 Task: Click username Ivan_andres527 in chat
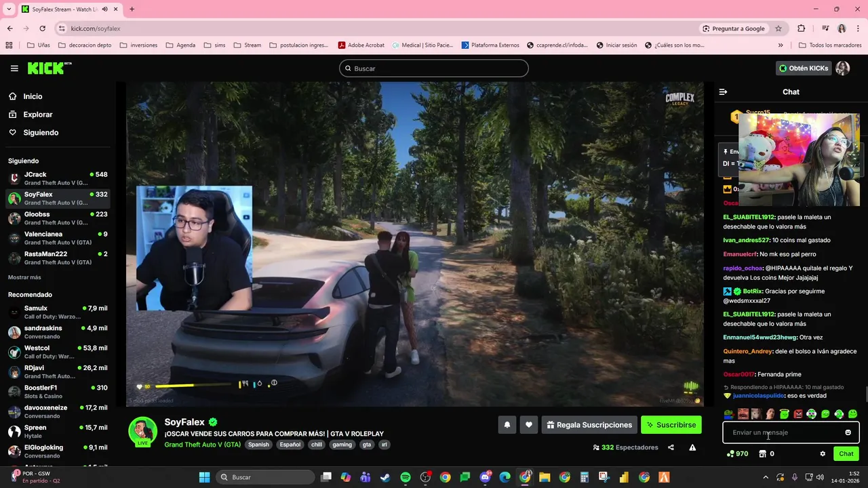tap(747, 240)
